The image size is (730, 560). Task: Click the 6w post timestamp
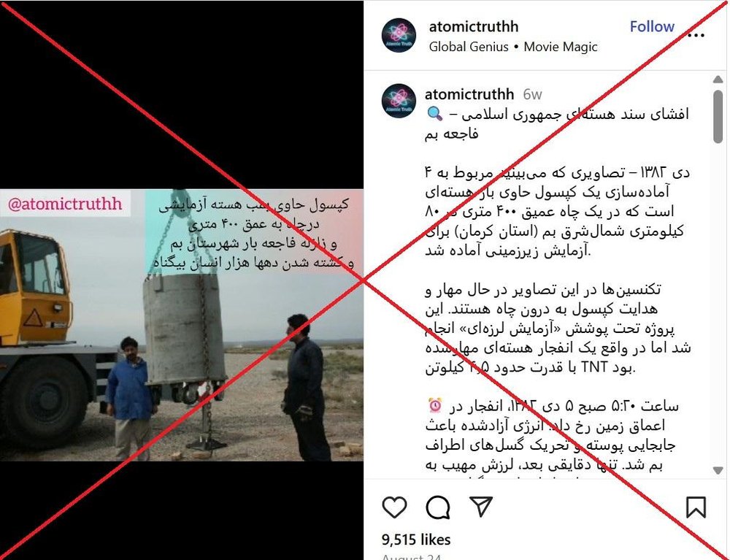(532, 94)
